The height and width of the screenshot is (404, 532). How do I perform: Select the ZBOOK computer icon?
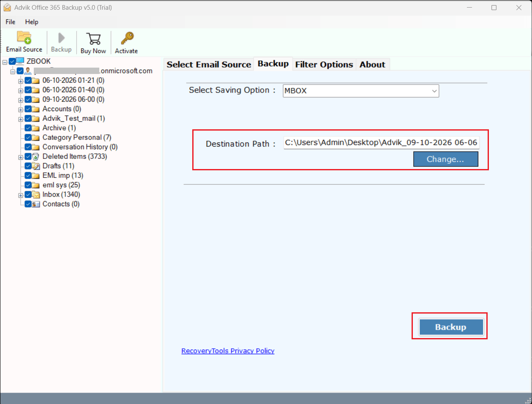(20, 61)
